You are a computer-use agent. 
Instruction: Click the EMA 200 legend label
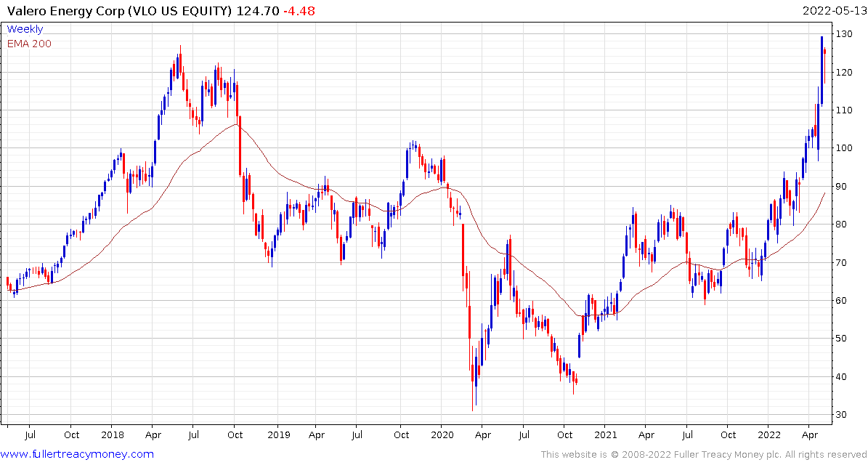click(29, 44)
